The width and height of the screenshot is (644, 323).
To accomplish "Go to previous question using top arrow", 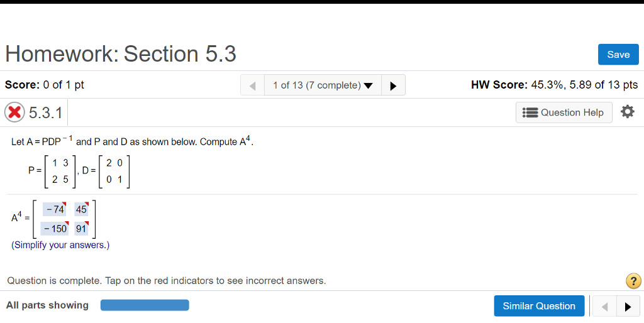I will point(252,85).
